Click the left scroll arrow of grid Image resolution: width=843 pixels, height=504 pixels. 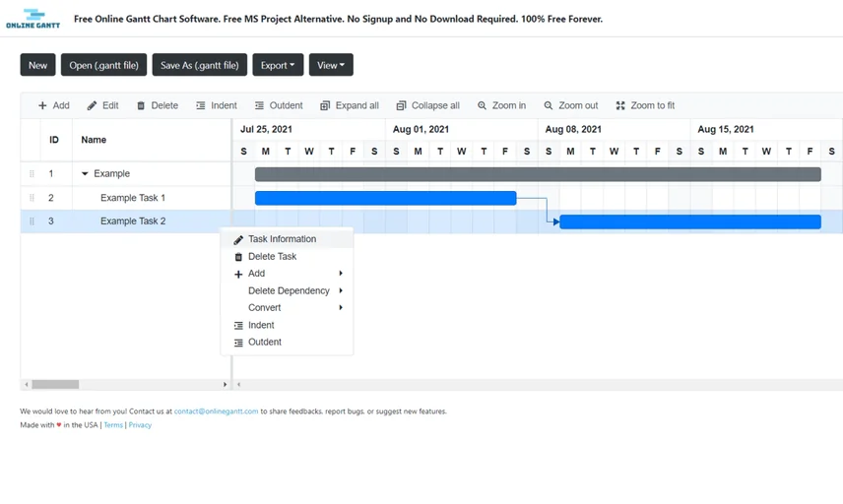coord(26,384)
